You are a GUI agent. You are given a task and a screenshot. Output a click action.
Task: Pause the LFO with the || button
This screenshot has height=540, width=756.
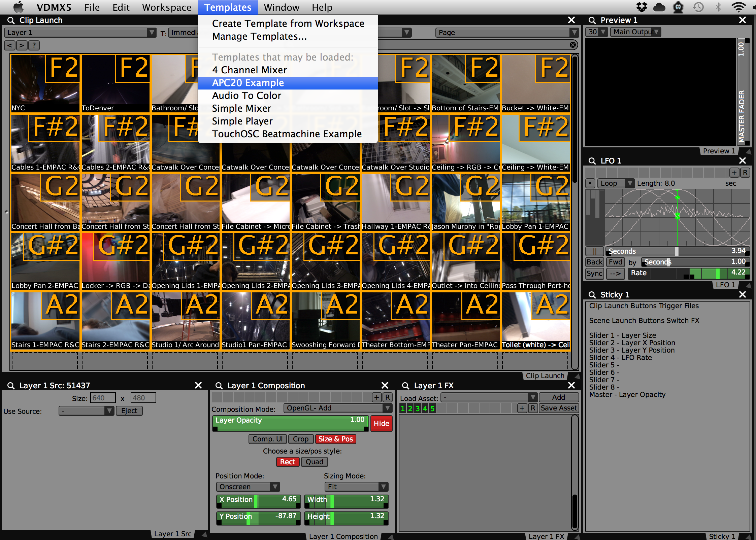point(594,251)
